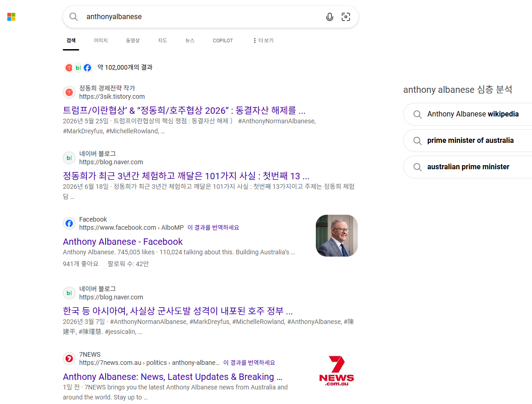Click the 7NEWS site name text
The width and height of the screenshot is (532, 404).
(x=90, y=354)
